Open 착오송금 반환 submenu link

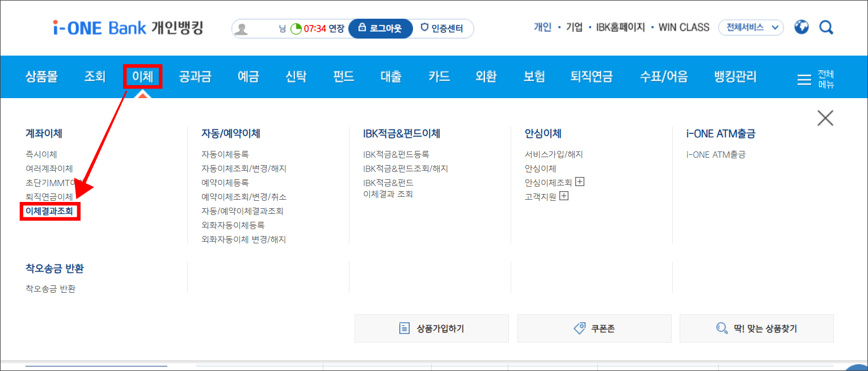coord(50,289)
